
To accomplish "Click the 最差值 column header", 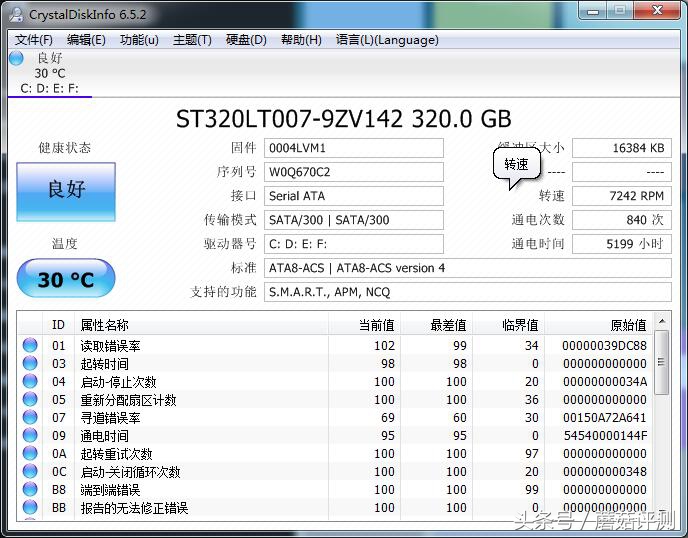I will pos(436,325).
